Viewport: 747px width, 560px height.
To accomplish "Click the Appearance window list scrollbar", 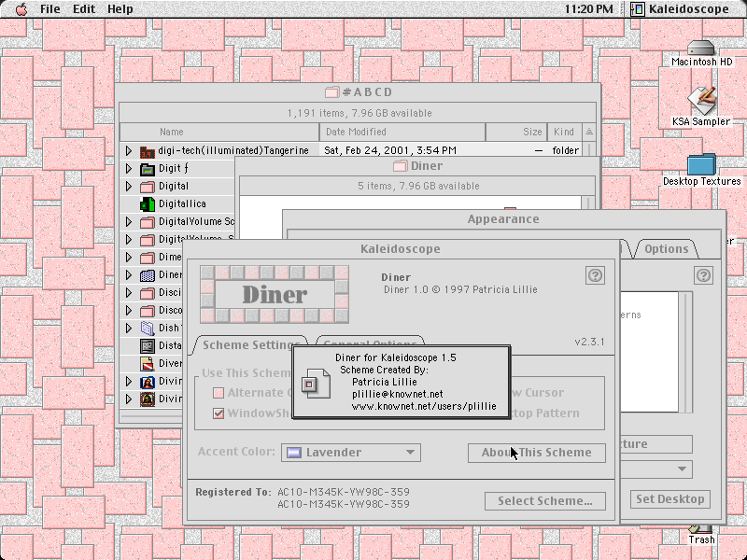I will [686, 353].
